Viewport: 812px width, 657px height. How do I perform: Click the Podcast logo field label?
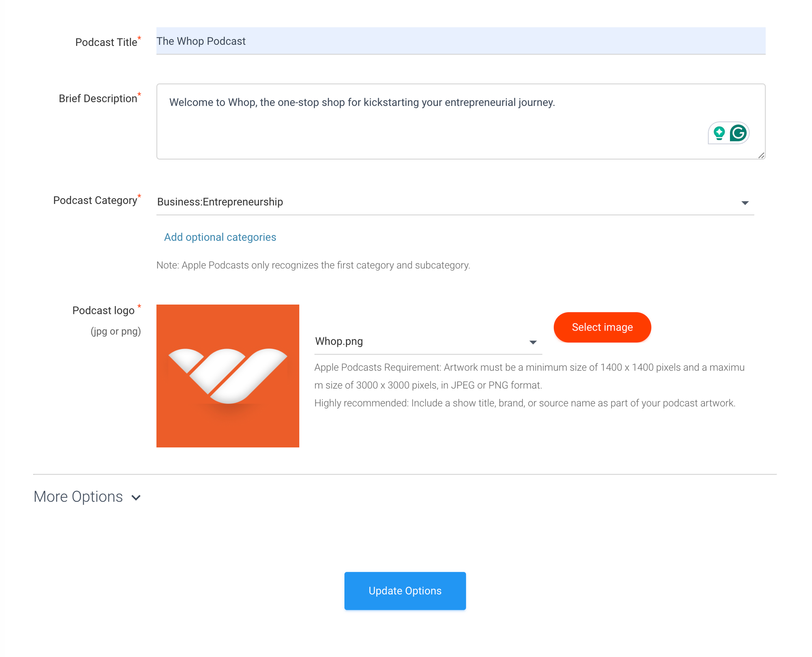pos(103,311)
